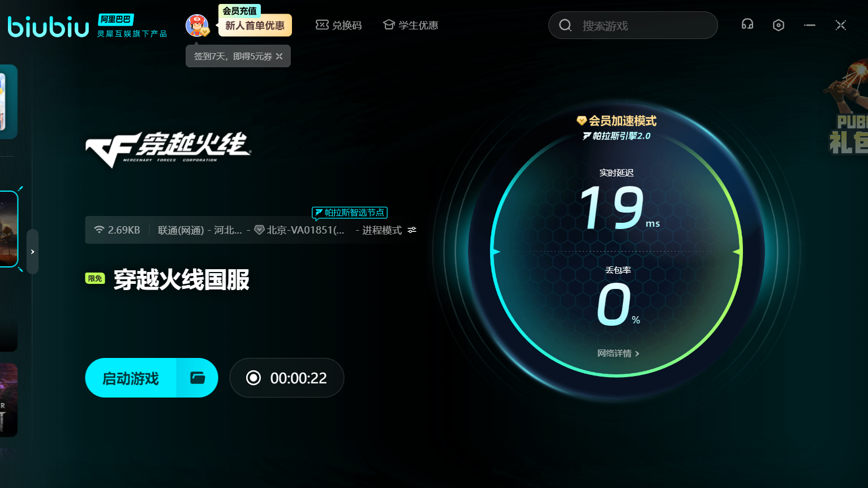
Task: Click the 帕拉斯智选节点 tag
Action: click(x=350, y=213)
